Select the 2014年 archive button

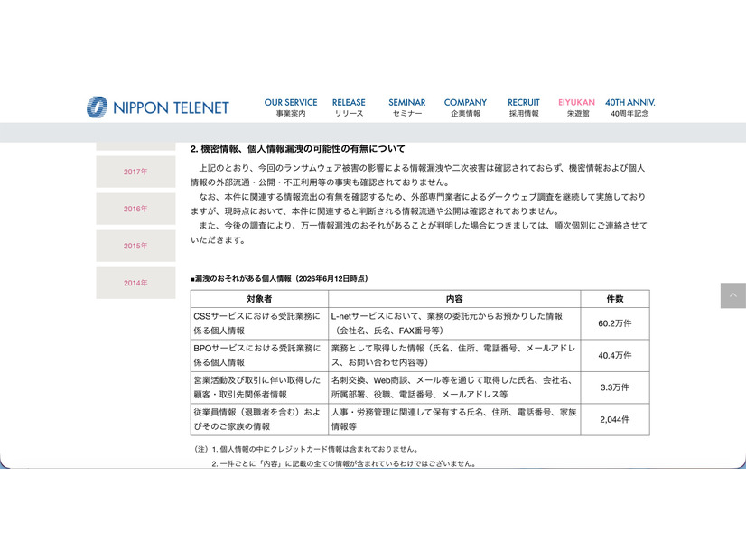(135, 283)
